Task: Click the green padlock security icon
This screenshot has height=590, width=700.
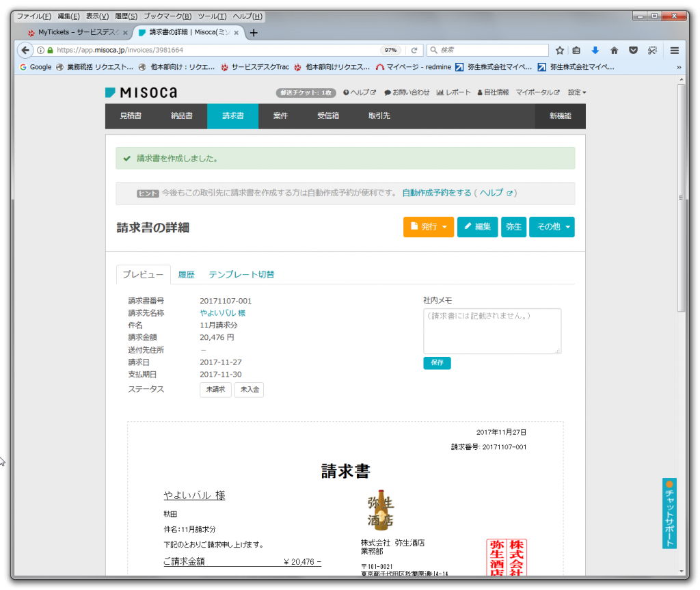Action: coord(50,50)
